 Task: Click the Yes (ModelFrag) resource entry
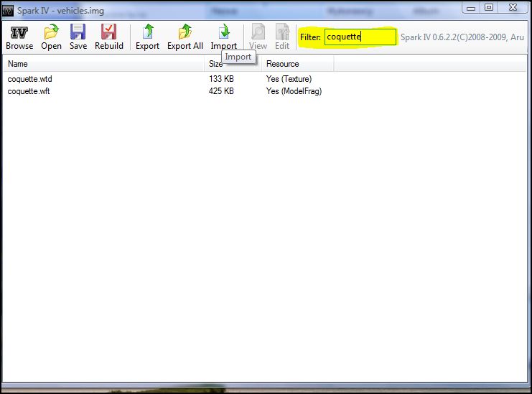coord(294,91)
